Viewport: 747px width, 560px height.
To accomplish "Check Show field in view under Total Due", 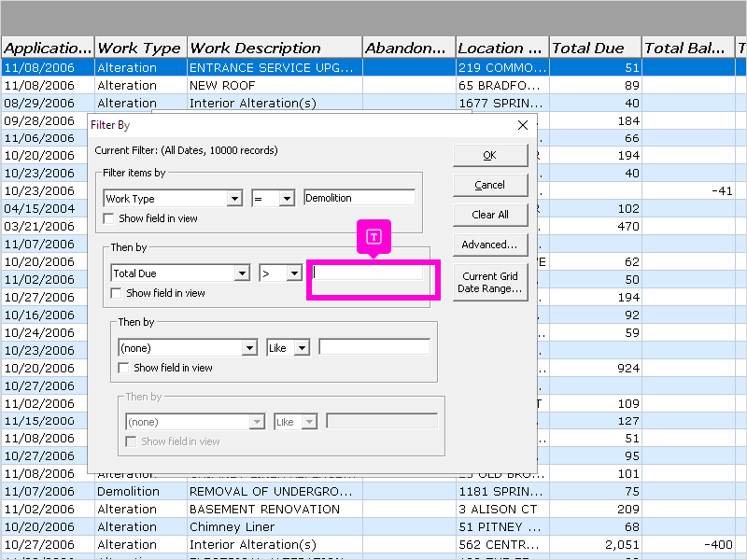I will tap(116, 293).
